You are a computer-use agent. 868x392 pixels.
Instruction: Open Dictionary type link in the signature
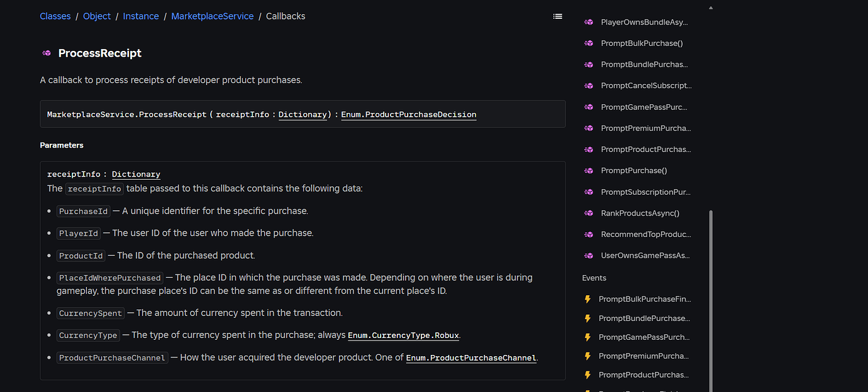click(x=303, y=114)
